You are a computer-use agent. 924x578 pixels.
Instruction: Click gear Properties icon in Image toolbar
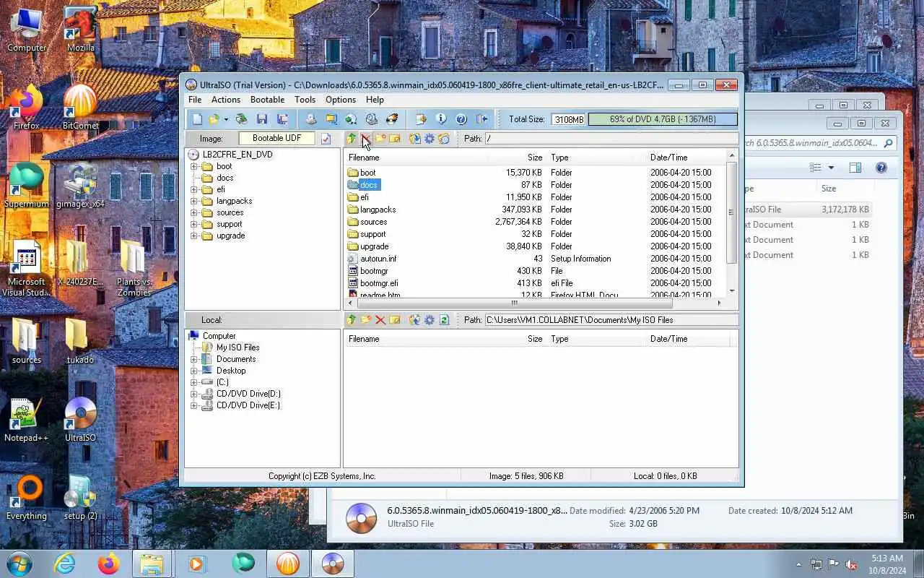430,139
